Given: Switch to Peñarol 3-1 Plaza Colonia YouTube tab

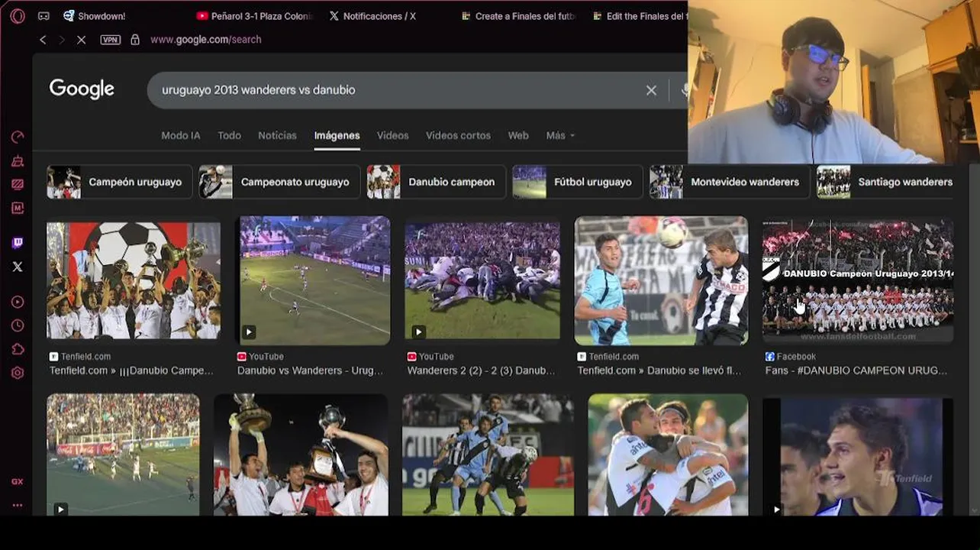Looking at the screenshot, I should click(x=255, y=16).
